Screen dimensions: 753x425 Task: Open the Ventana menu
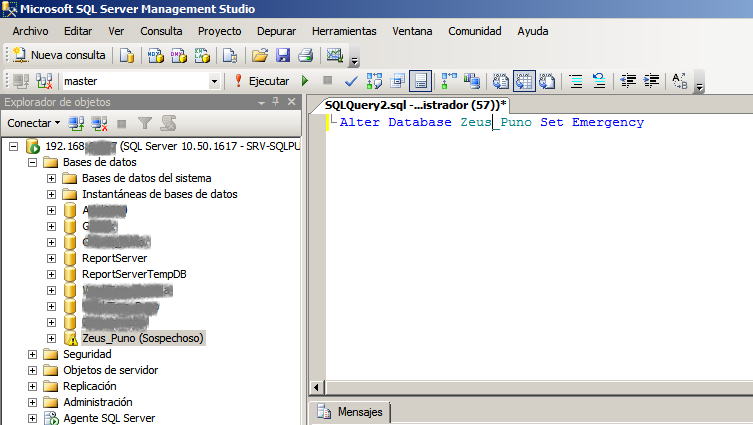pos(412,31)
